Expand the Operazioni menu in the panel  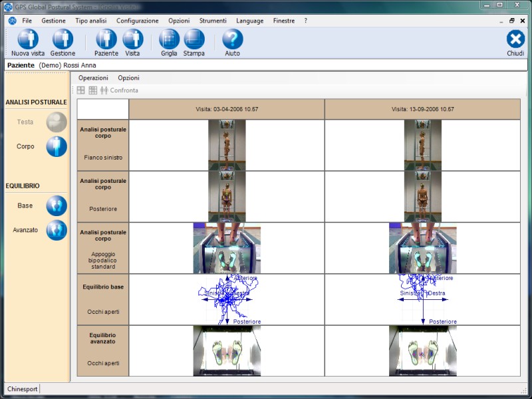pos(93,78)
